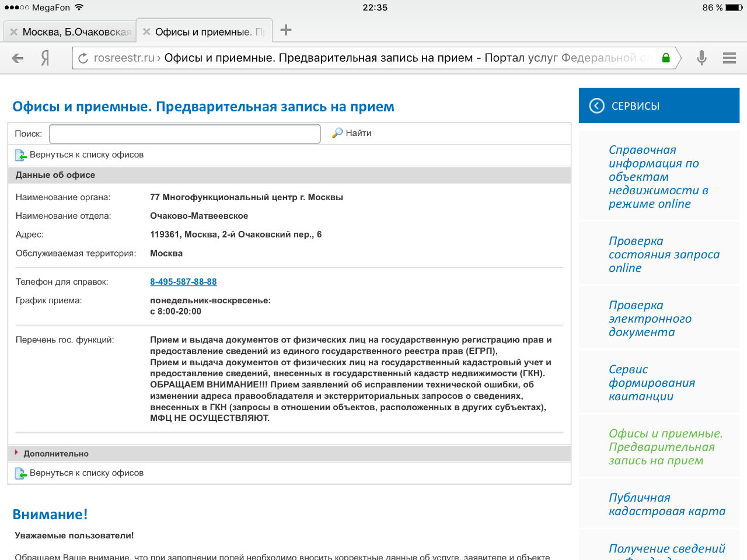
Task: Call phone number 8-495-587-88-88
Action: click(x=183, y=282)
